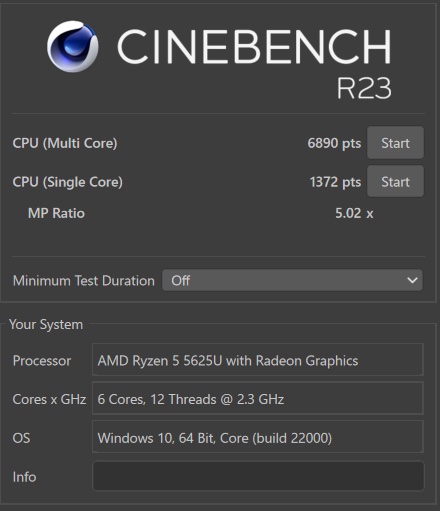Click the Info label text
The width and height of the screenshot is (440, 511).
24,477
